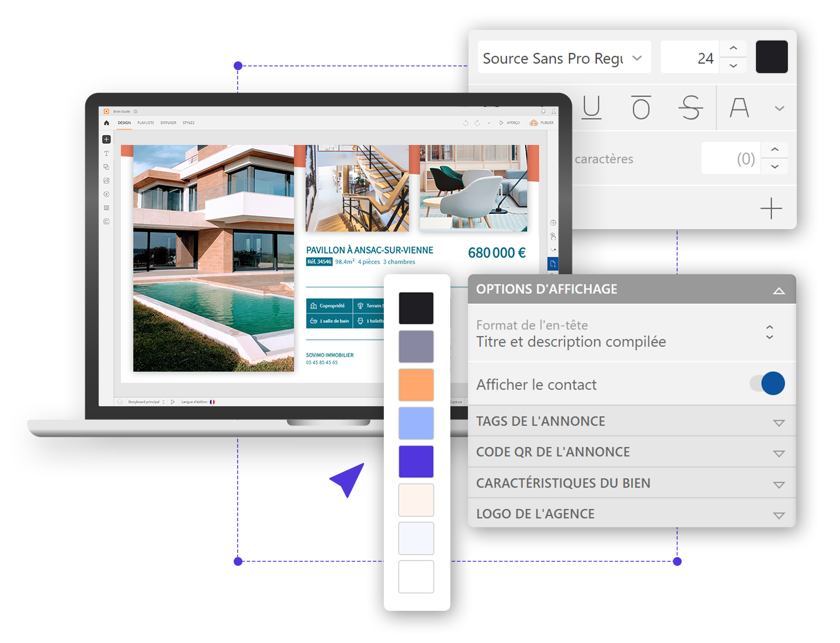Pick the light blue swatch in the palette
This screenshot has width=840, height=643.
pos(416,423)
